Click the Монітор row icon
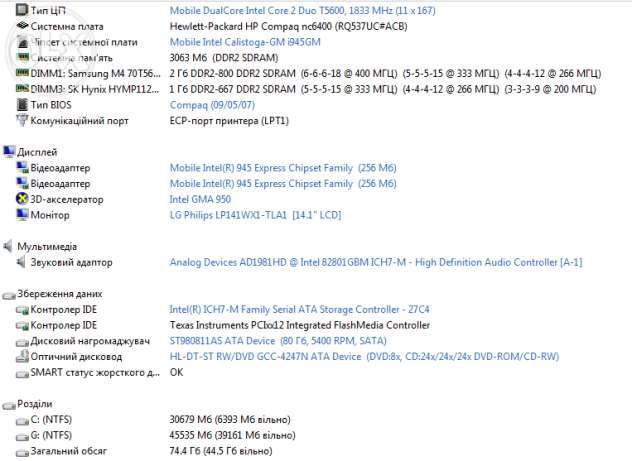Viewport: 632px width, 461px height. (x=22, y=214)
